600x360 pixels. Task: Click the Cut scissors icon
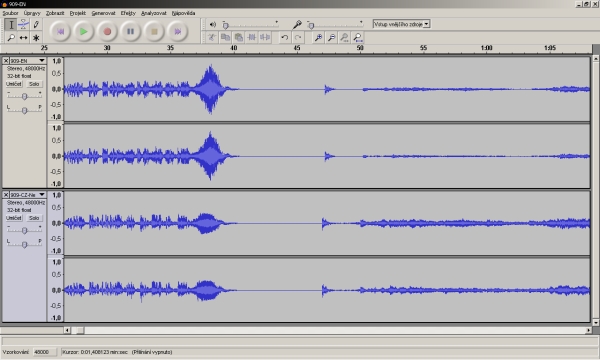click(x=212, y=37)
